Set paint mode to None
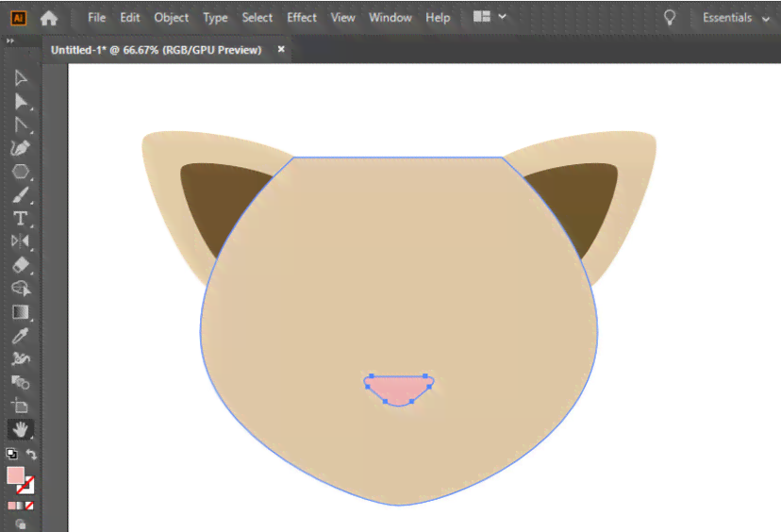This screenshot has width=781, height=532. pyautogui.click(x=29, y=506)
